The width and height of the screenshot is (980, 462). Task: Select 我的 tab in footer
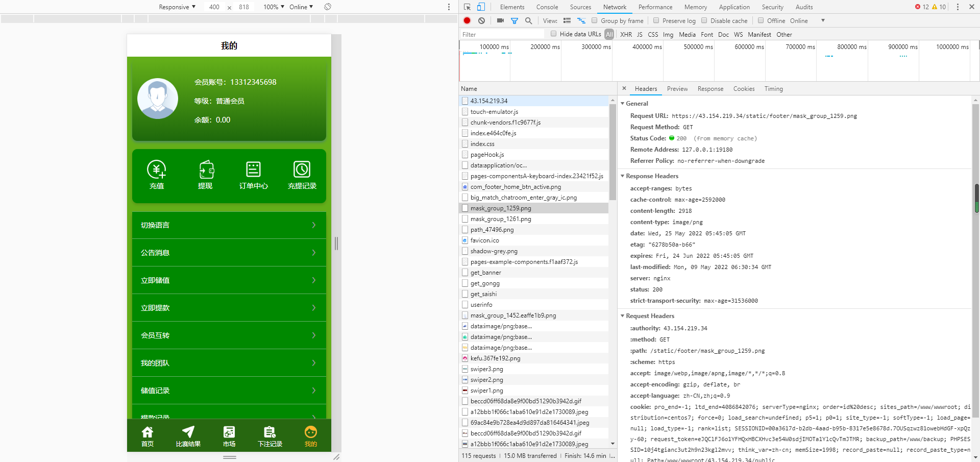pos(311,436)
